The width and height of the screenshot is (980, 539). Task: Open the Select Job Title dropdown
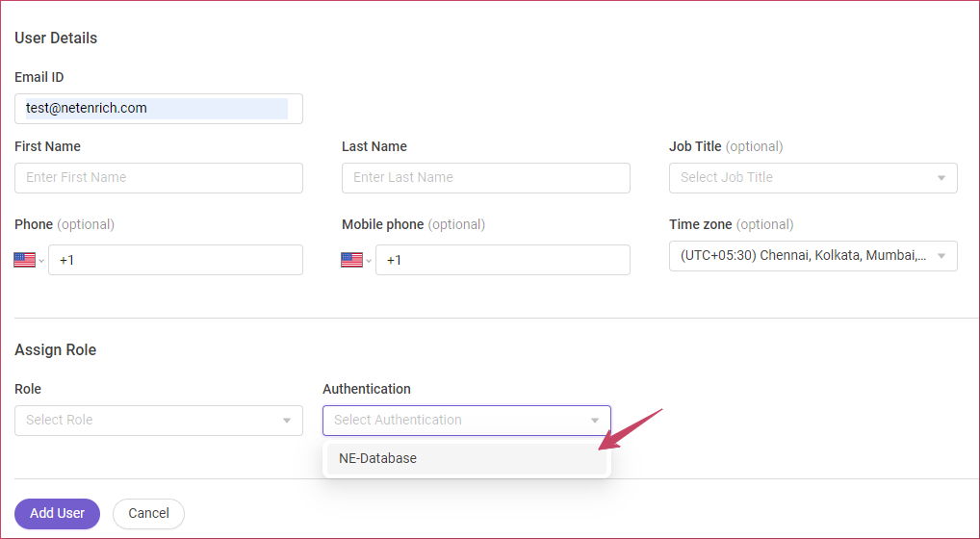(813, 178)
